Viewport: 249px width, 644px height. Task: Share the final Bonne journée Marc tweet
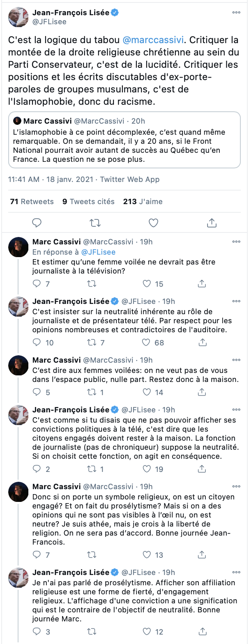click(202, 632)
